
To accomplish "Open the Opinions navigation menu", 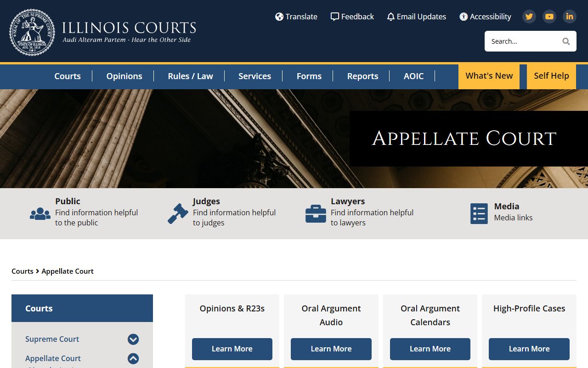I will point(124,76).
